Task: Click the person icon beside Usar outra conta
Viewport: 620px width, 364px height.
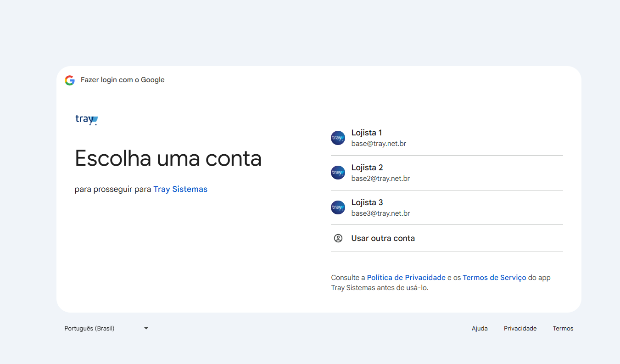Action: click(x=338, y=238)
